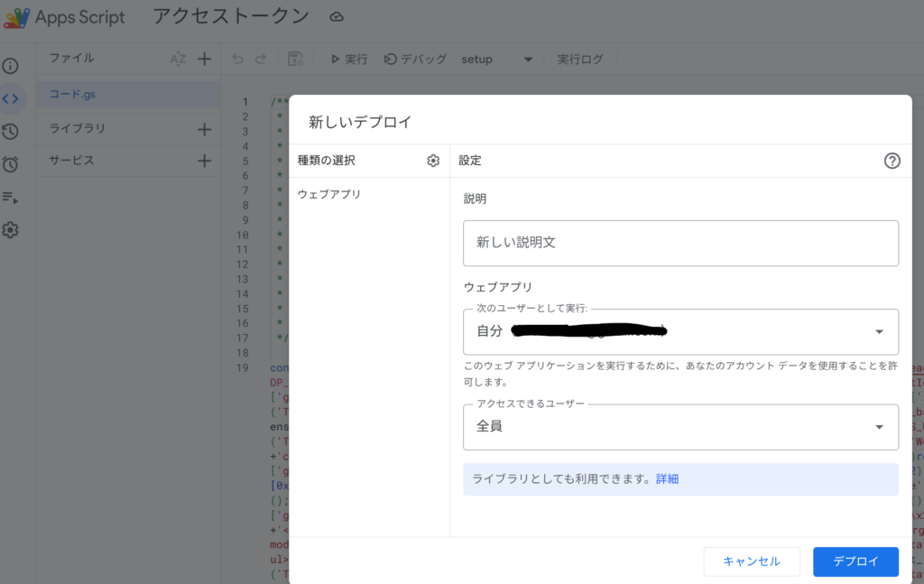
Task: Add a new file with plus icon
Action: pyautogui.click(x=204, y=59)
